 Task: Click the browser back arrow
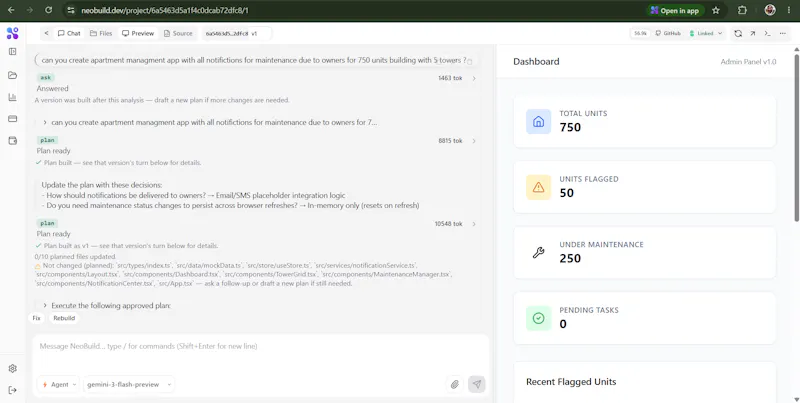point(12,10)
